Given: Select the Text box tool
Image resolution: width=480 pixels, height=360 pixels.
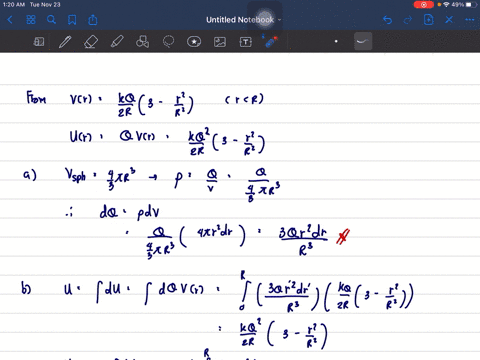Looking at the screenshot, I should pyautogui.click(x=246, y=42).
